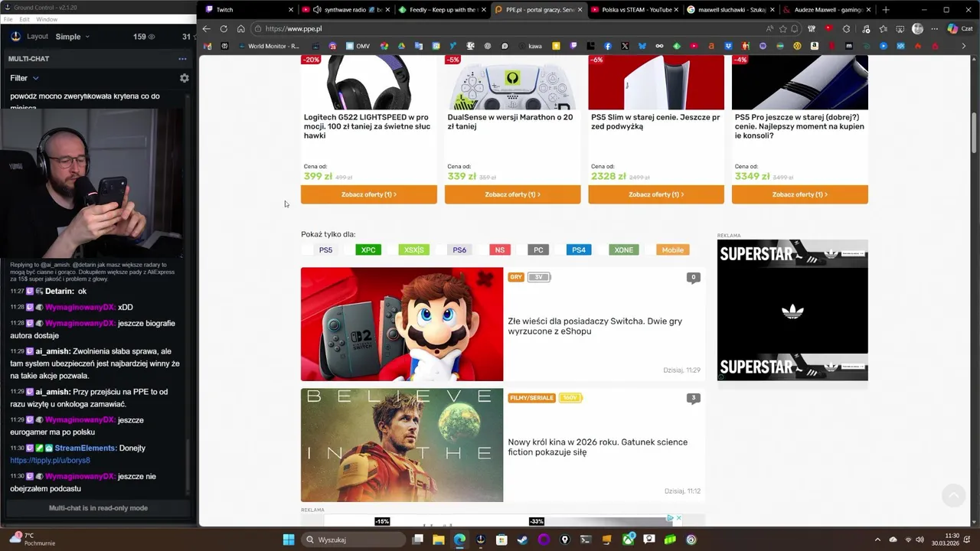Toggle the NS platform filter checkbox
Screen dimensions: 980x551
click(482, 250)
